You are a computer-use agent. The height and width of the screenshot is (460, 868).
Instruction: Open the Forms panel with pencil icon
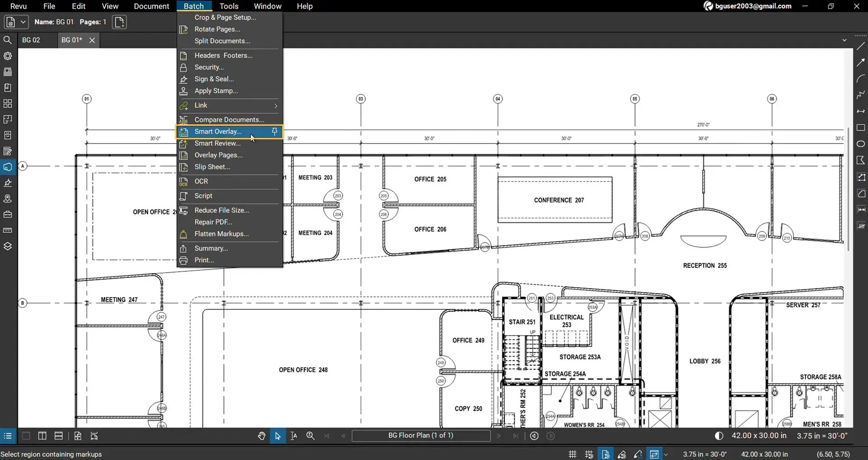click(8, 151)
